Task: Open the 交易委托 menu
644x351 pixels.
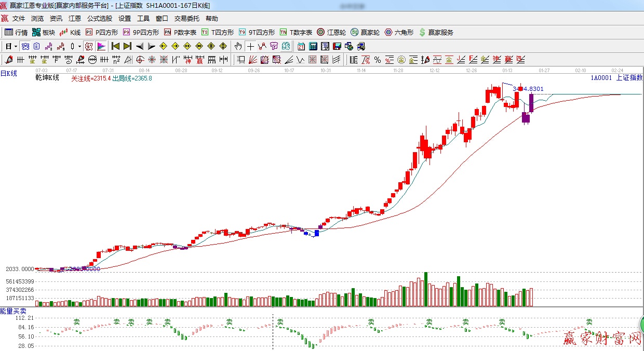Action: click(186, 18)
